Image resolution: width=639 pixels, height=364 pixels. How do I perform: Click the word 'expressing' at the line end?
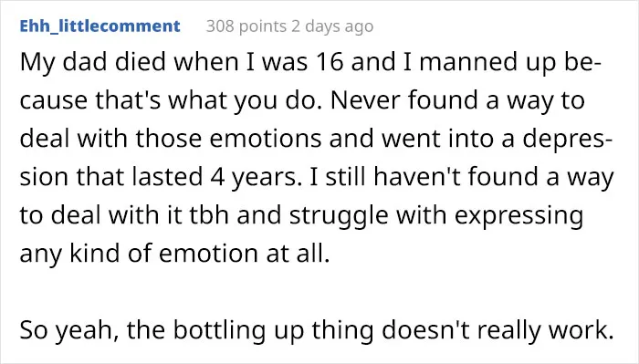pos(519,216)
